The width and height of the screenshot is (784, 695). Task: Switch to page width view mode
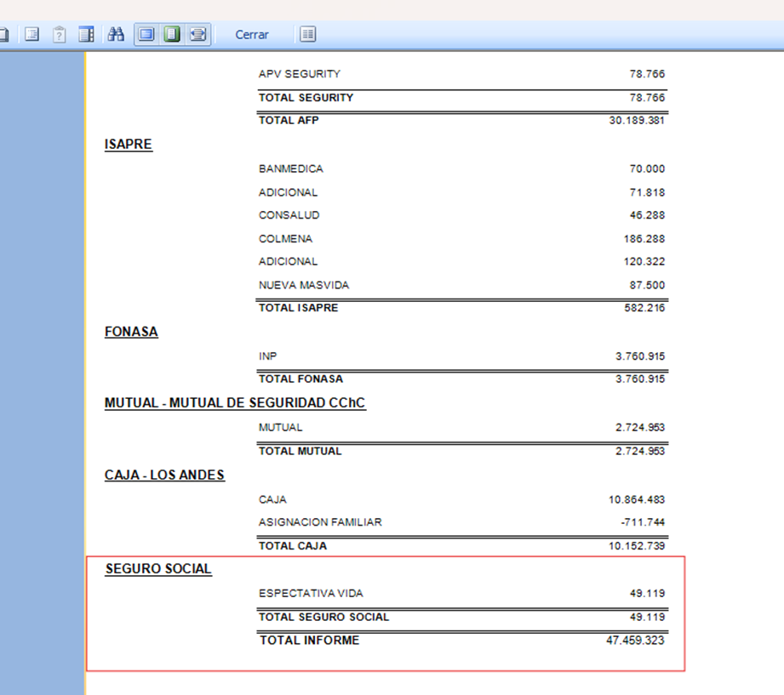coord(197,35)
